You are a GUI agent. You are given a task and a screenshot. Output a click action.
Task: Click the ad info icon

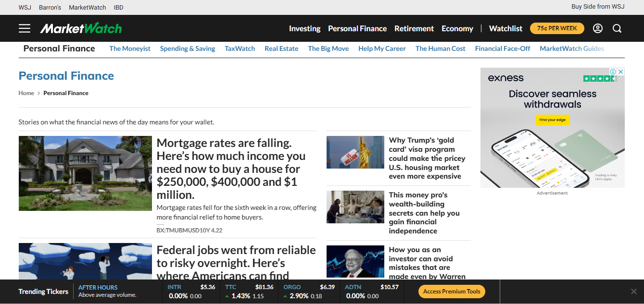(613, 72)
